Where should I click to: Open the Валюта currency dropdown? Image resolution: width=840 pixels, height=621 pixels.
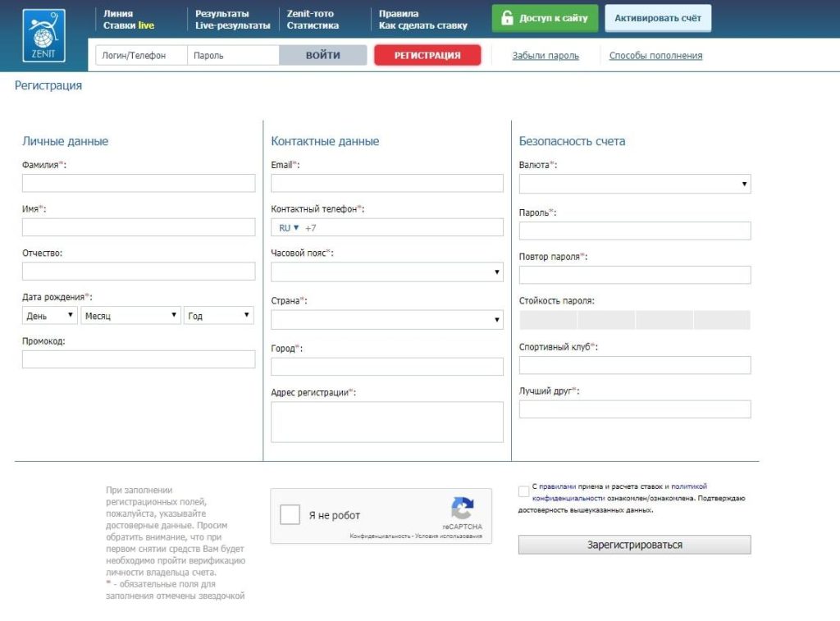[x=635, y=185]
